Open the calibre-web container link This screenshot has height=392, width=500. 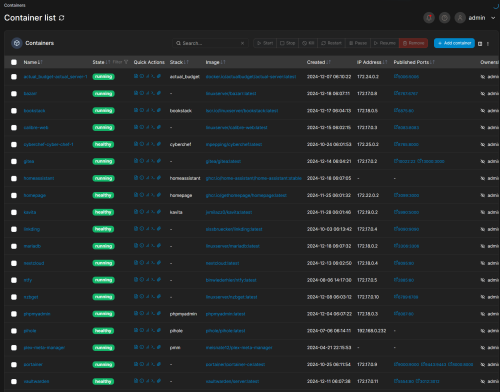[x=36, y=127]
